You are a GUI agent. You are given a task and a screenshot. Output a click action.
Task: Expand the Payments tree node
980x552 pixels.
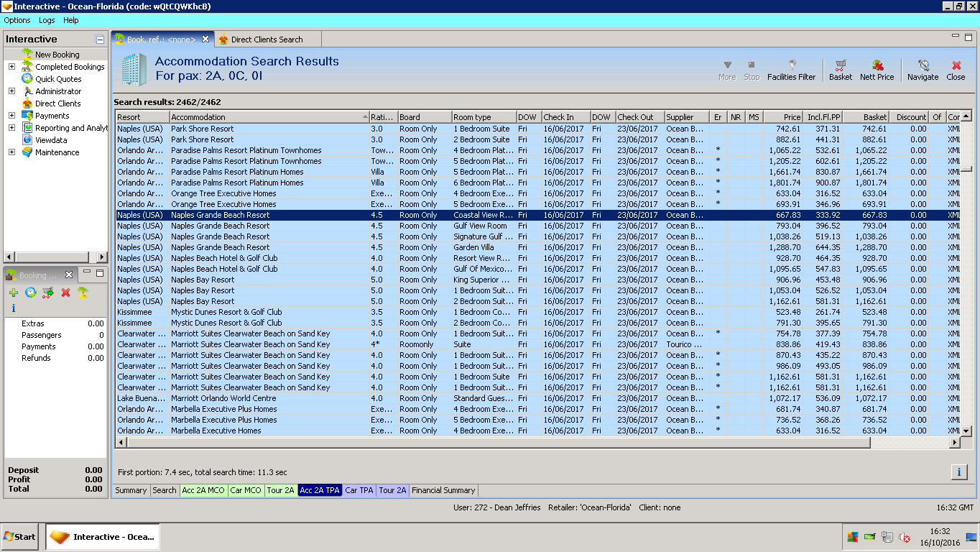click(11, 116)
